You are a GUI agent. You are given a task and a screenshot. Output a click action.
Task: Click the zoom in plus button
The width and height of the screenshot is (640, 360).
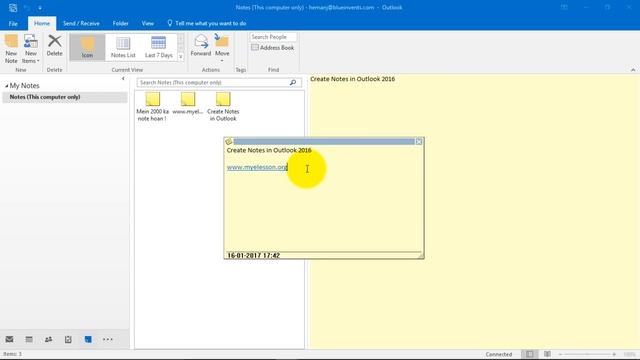[614, 354]
